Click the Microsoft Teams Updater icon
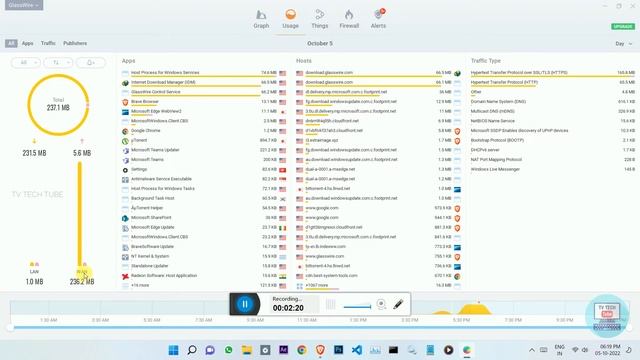The width and height of the screenshot is (640, 360). coord(125,151)
